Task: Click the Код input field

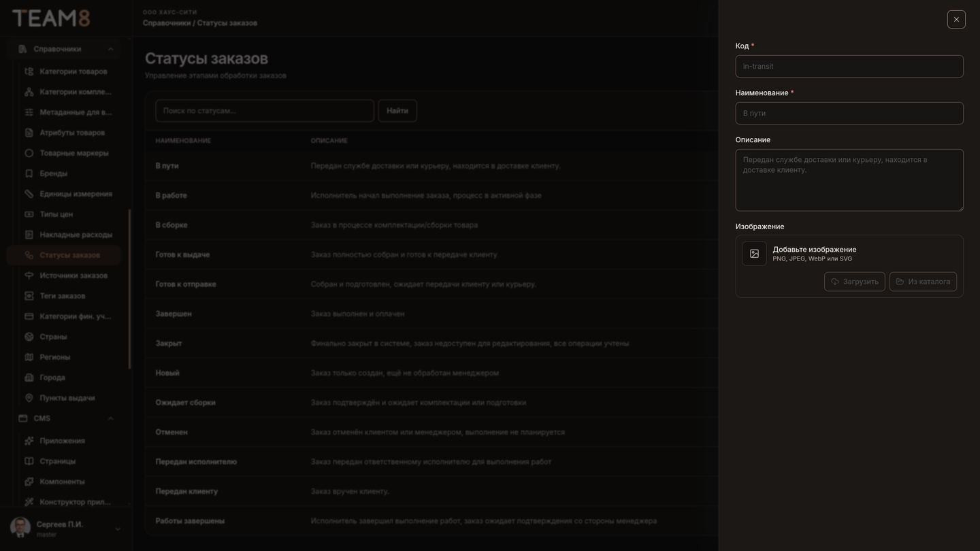Action: point(849,66)
